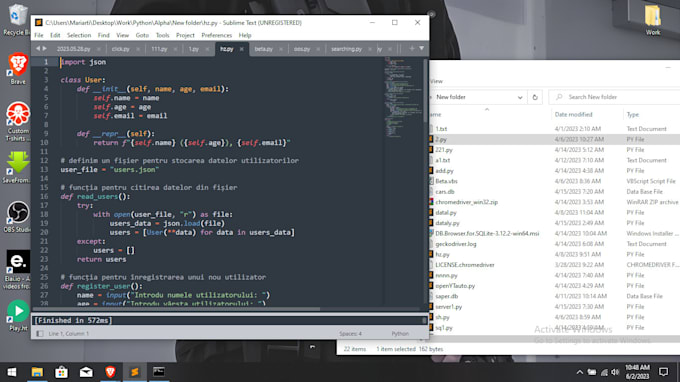
Task: Sort files by the Date modified column
Action: [x=573, y=114]
